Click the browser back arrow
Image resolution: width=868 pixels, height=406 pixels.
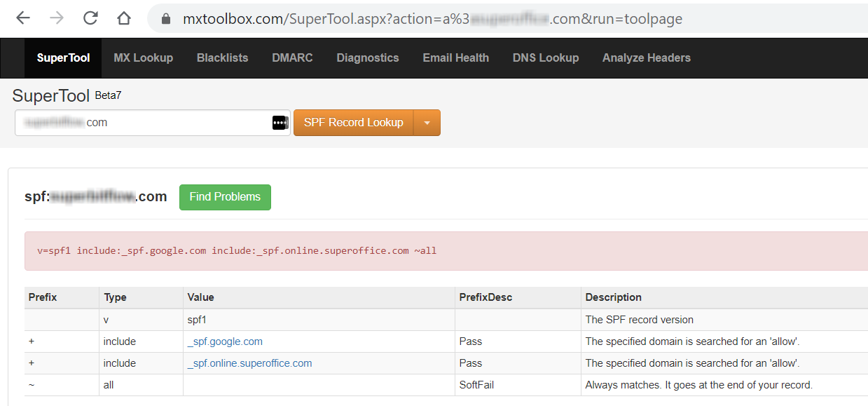tap(23, 19)
